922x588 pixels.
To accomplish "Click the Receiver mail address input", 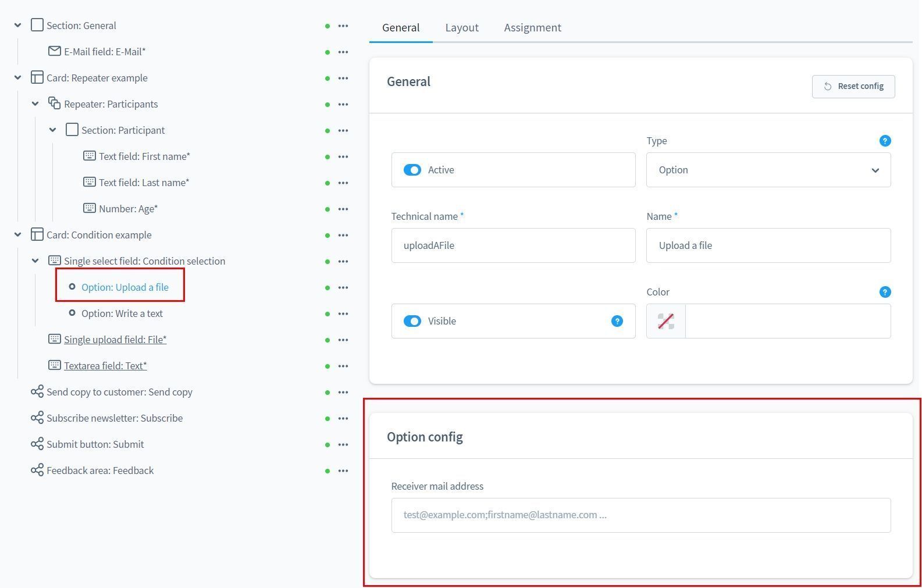I will pos(640,515).
